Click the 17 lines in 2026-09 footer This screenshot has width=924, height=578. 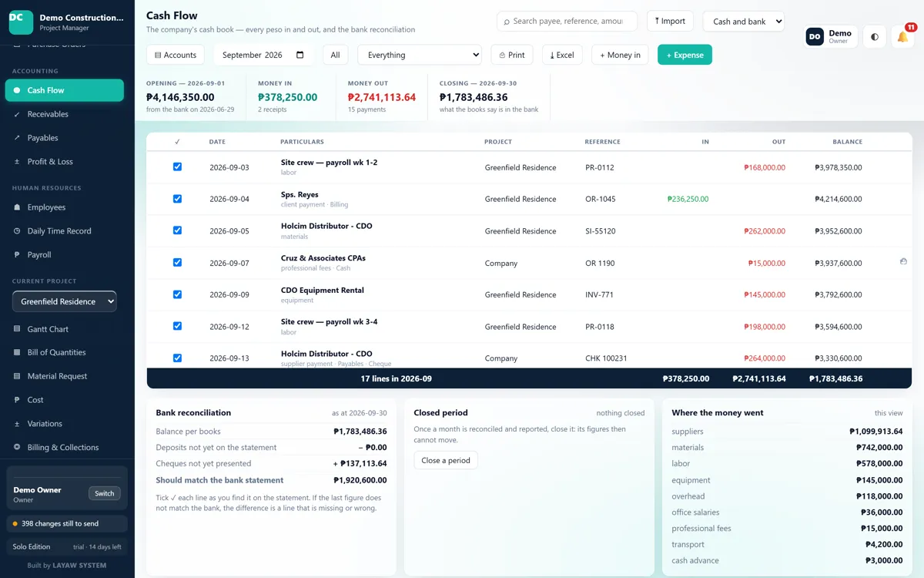click(x=396, y=378)
